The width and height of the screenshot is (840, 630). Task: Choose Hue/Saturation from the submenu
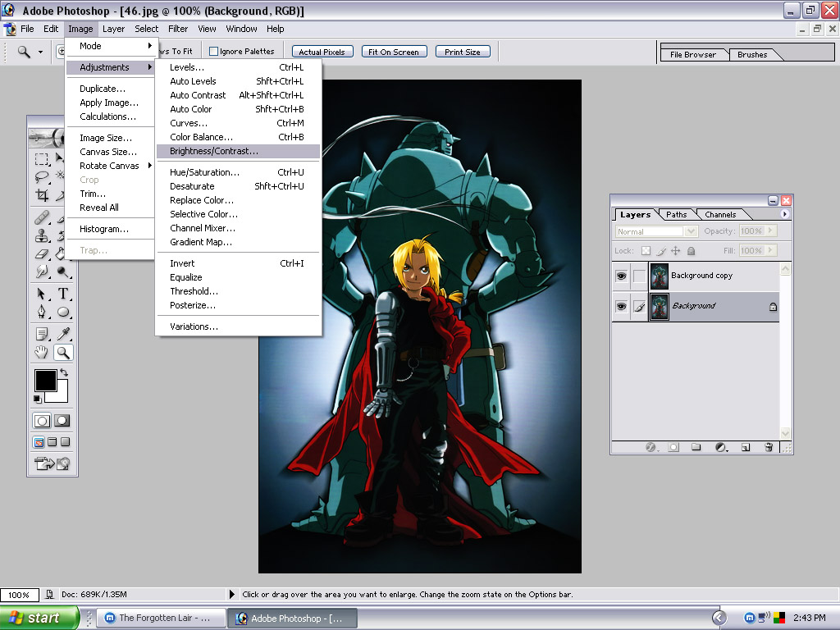[239, 172]
